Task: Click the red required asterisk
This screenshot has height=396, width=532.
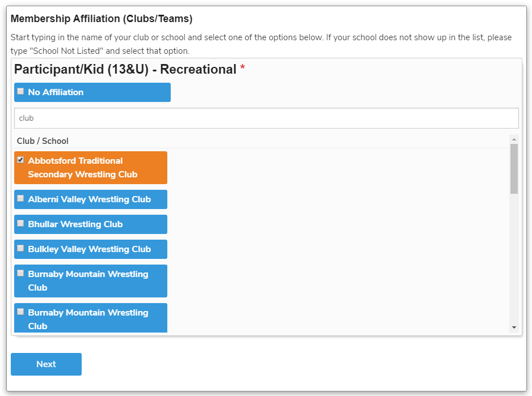Action: 243,69
